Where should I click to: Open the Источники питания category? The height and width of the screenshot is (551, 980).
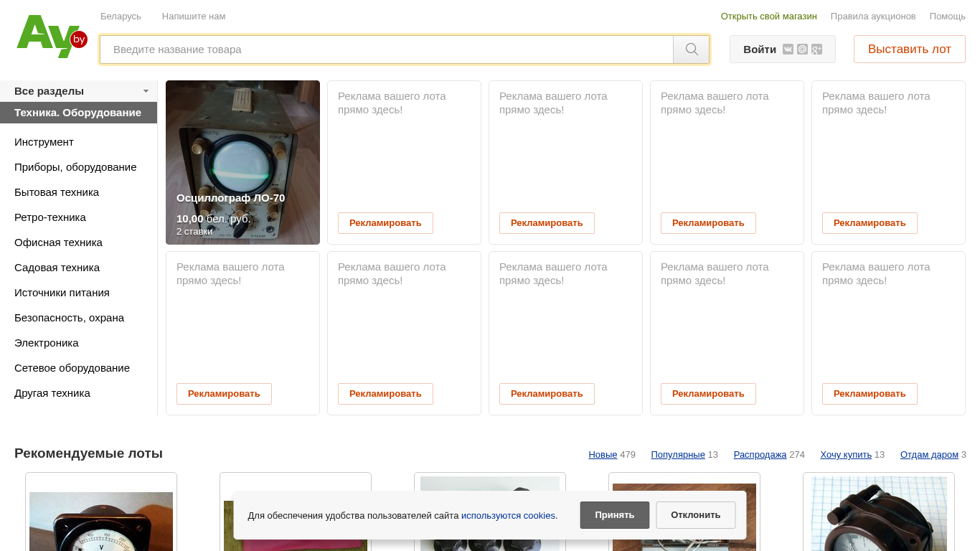coord(62,293)
